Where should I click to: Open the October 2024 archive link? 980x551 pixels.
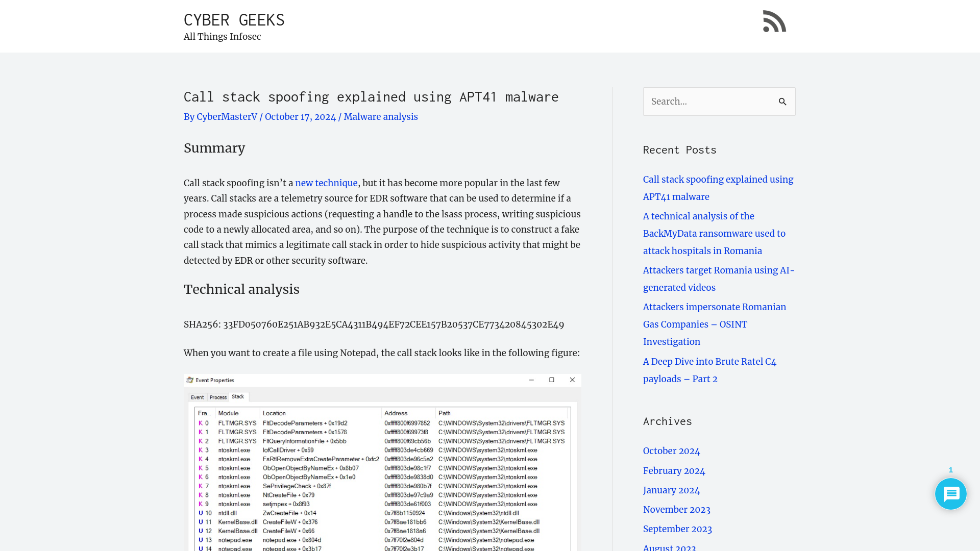(671, 451)
